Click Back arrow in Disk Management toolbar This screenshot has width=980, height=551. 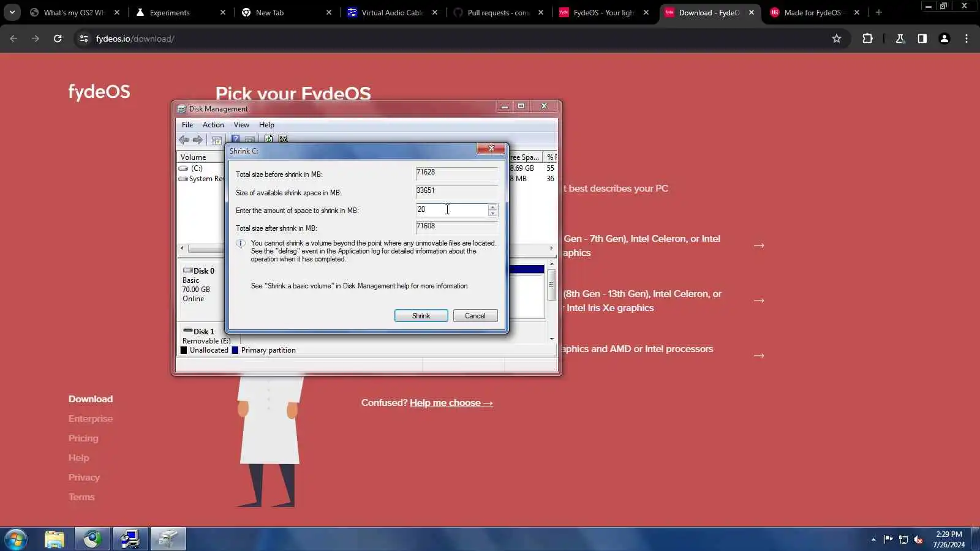pos(184,140)
